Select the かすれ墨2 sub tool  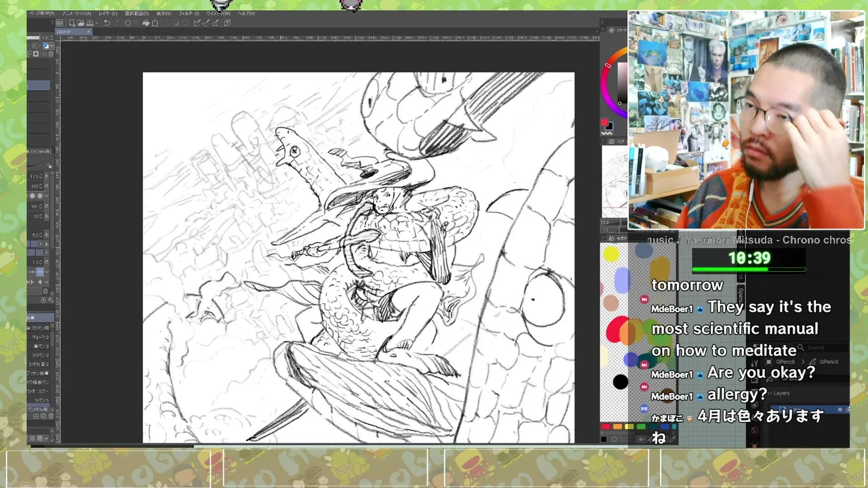(x=39, y=364)
